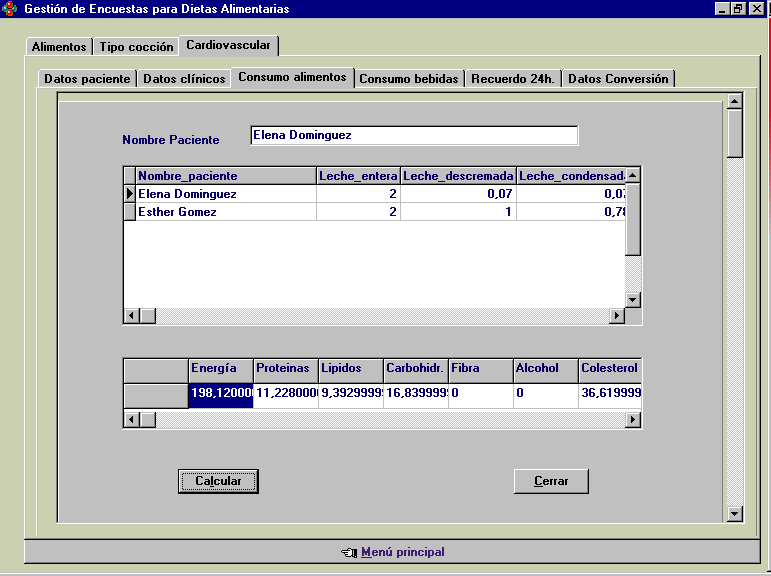Image resolution: width=771 pixels, height=576 pixels.
Task: Open Recuerdo 24h. tab
Action: [x=513, y=79]
